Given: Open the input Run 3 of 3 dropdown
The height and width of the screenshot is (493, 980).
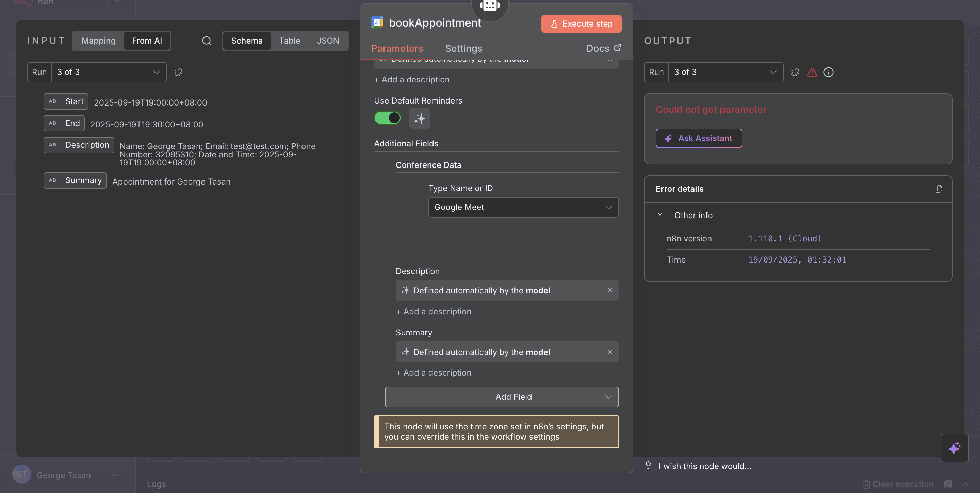Looking at the screenshot, I should (109, 72).
